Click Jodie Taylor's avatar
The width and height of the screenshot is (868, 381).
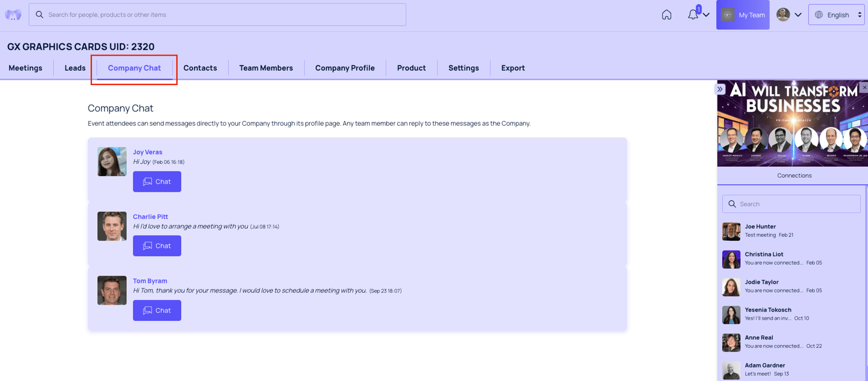point(731,287)
